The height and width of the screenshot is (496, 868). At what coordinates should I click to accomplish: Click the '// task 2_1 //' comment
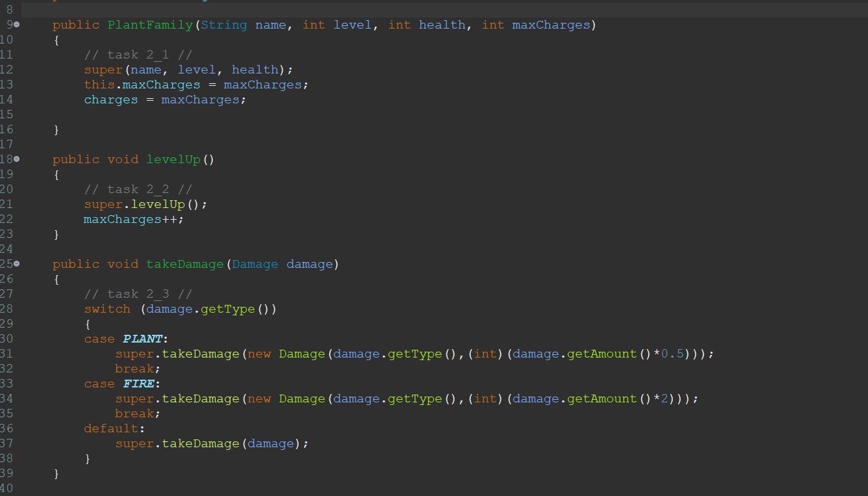[x=138, y=55]
